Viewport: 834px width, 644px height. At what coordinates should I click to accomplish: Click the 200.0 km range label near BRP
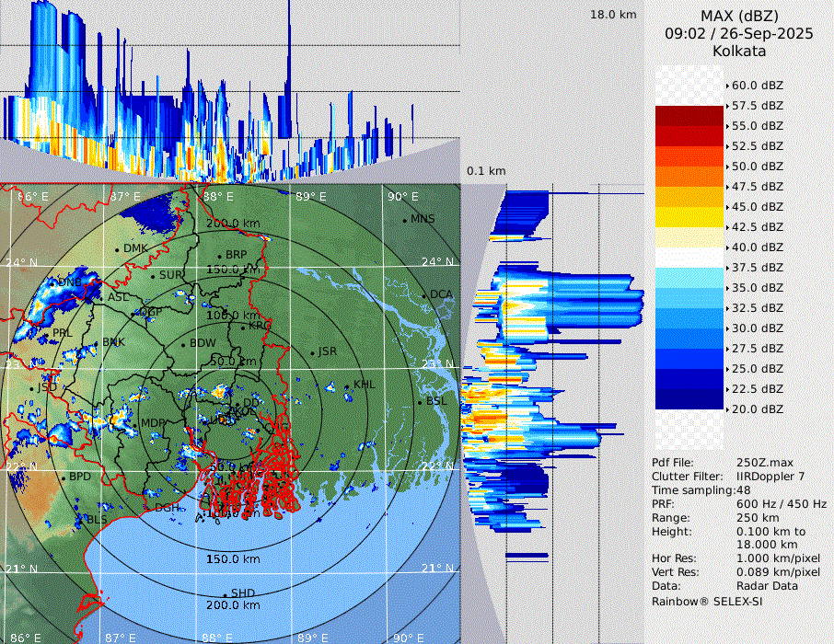click(x=233, y=224)
